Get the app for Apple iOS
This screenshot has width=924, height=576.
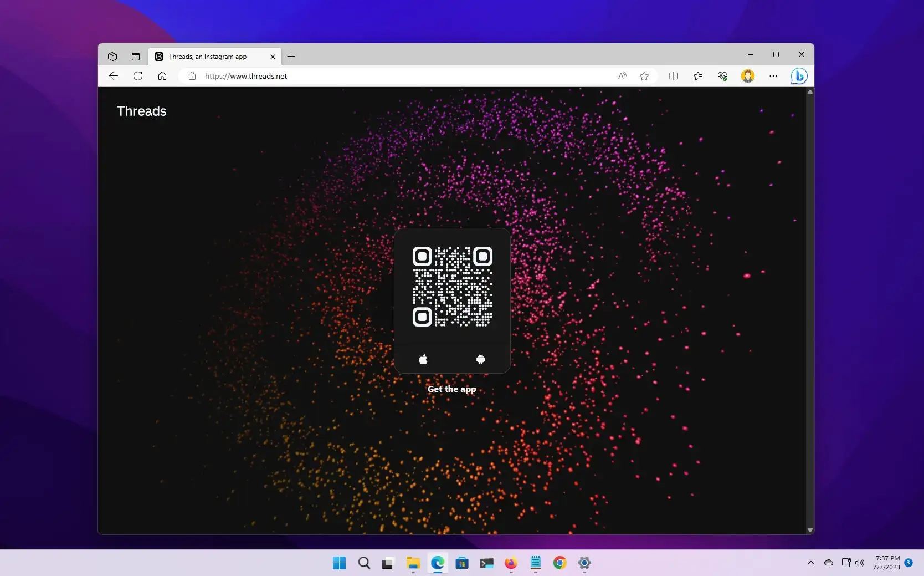[423, 359]
